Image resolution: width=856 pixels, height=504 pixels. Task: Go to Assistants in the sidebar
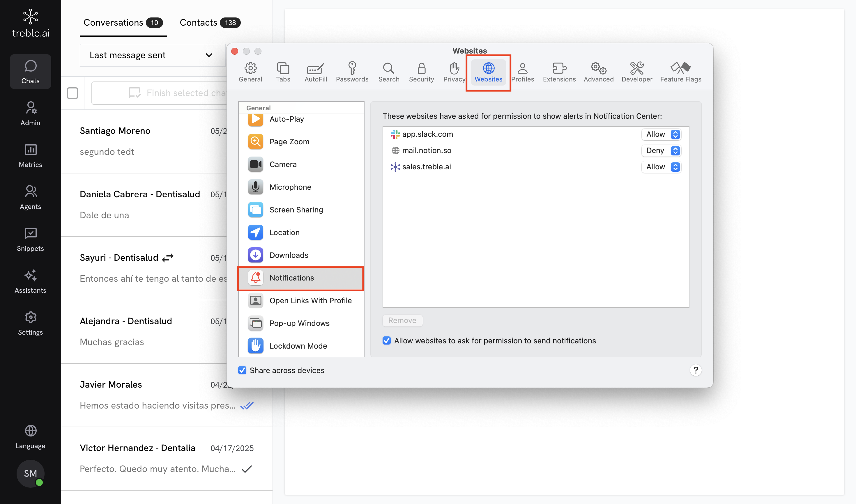pos(30,281)
